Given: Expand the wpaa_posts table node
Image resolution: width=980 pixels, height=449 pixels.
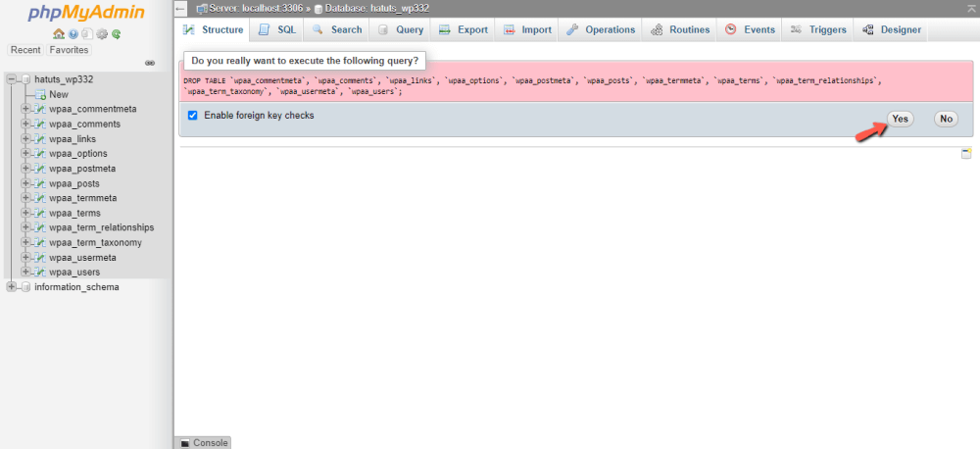Looking at the screenshot, I should 26,183.
